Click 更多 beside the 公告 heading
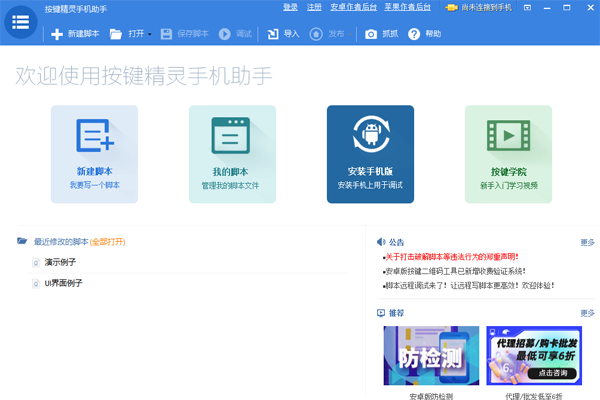The image size is (600, 400). (x=587, y=242)
